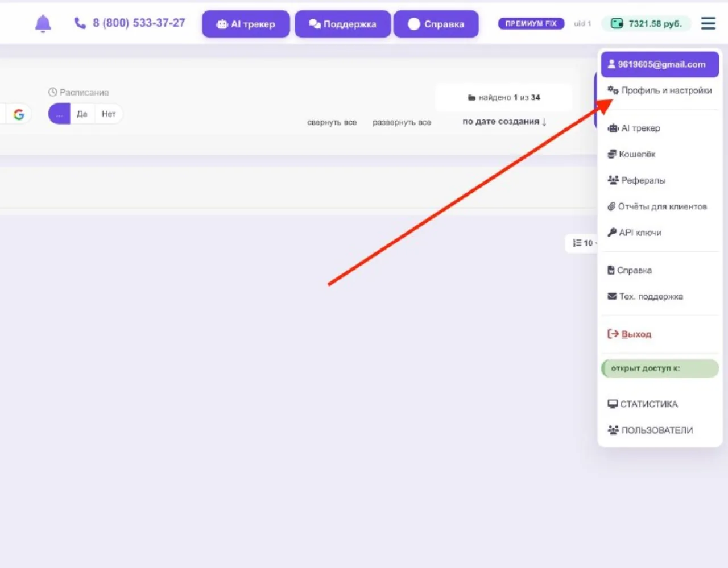
Task: Click the document icon beside Справка in the menu
Action: pyautogui.click(x=611, y=270)
